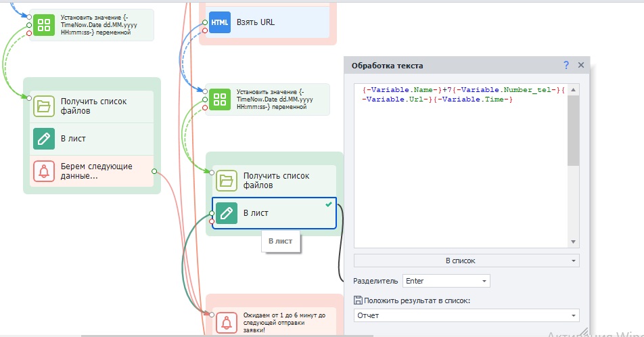This screenshot has height=337, width=644.
Task: Click the output port of Берем следующие данные block
Action: click(155, 171)
